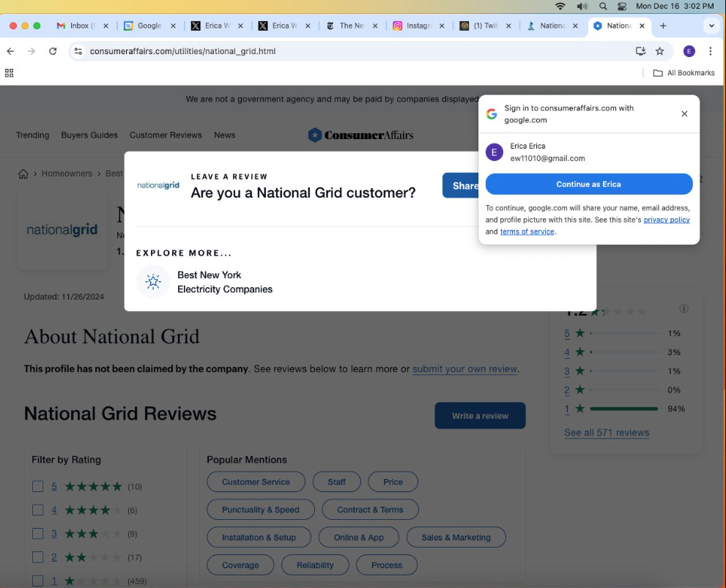Check the 4 star filter checkbox
This screenshot has width=726, height=588.
pos(37,510)
